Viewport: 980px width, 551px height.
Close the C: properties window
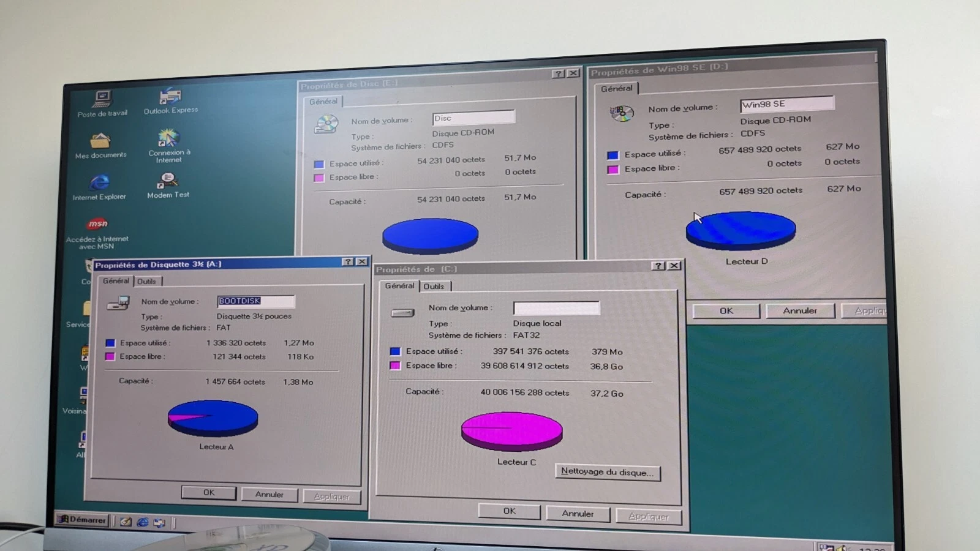[674, 265]
